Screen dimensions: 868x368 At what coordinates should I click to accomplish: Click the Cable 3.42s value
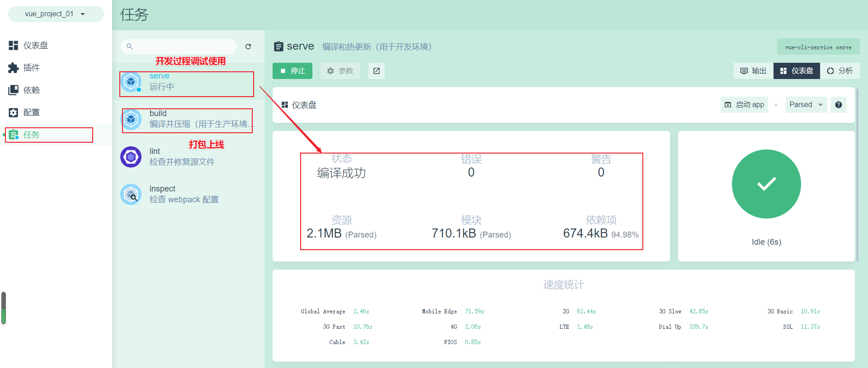[x=361, y=342]
